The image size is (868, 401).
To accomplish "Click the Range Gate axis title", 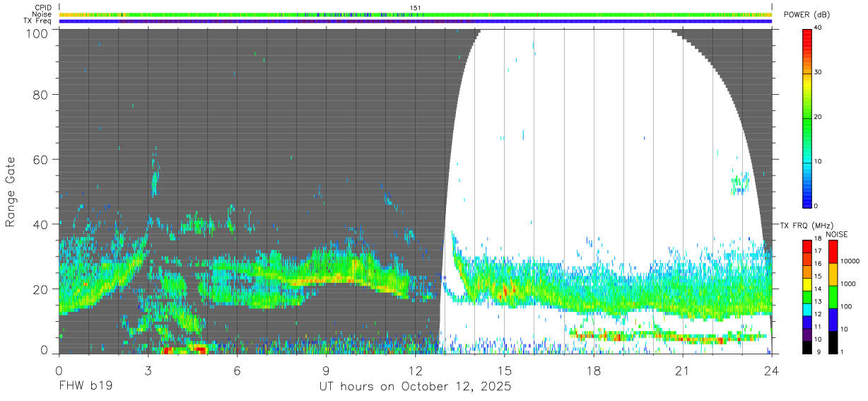I will (11, 192).
